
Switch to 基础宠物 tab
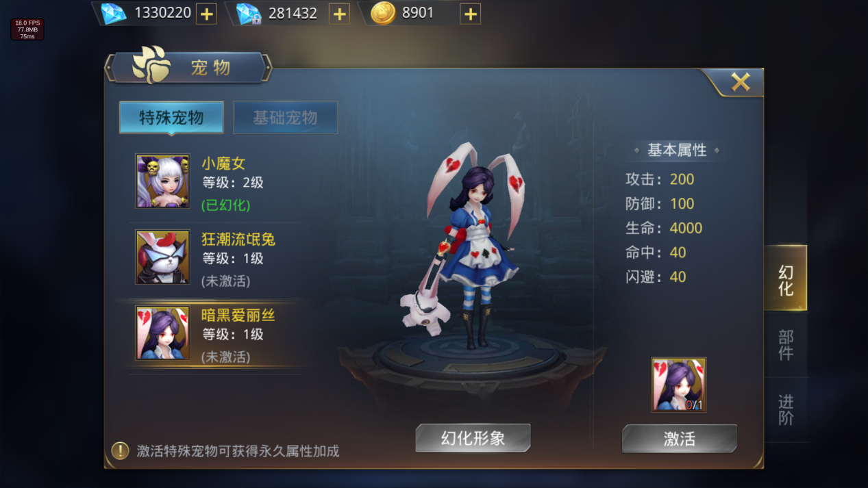(285, 118)
